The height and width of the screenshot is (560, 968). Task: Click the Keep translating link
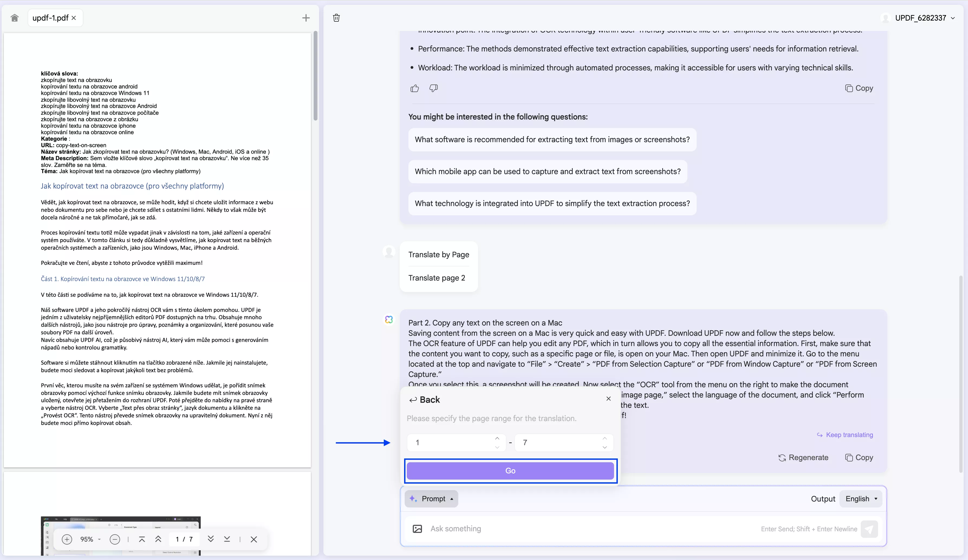tap(845, 435)
